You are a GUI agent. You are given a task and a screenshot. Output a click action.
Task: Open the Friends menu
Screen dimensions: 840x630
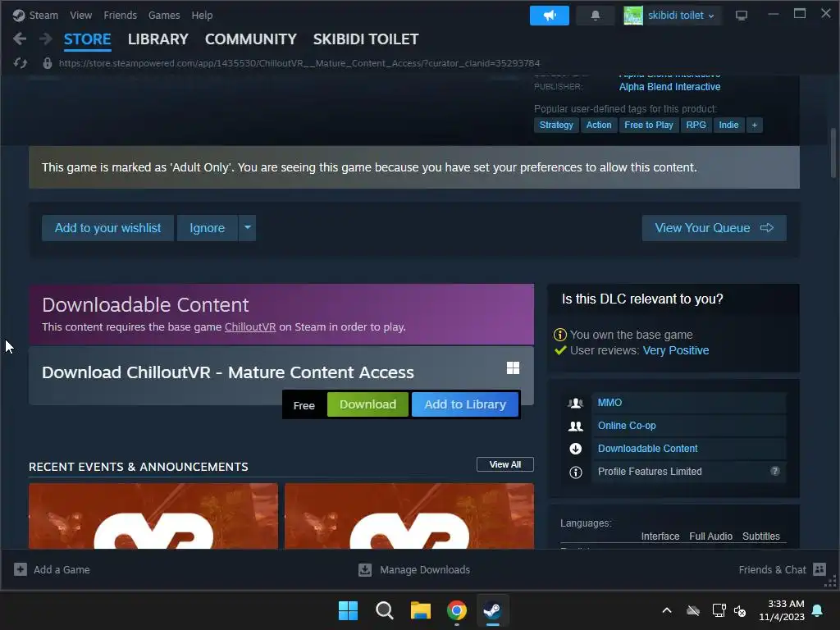(x=120, y=16)
